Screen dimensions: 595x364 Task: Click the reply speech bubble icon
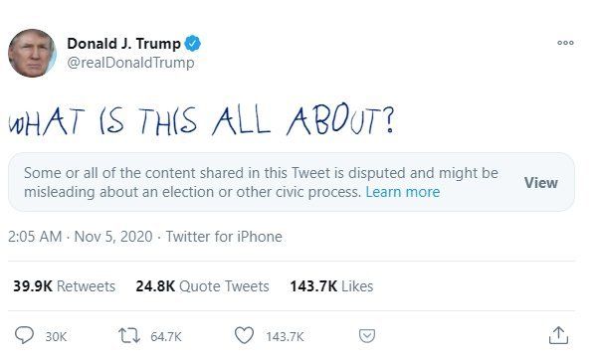pyautogui.click(x=24, y=335)
